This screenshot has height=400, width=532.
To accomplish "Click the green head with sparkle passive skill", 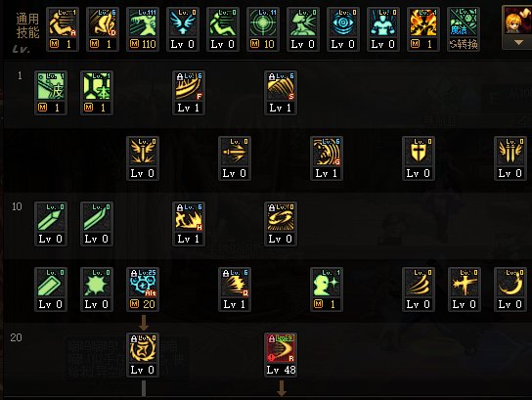I will 327,289.
